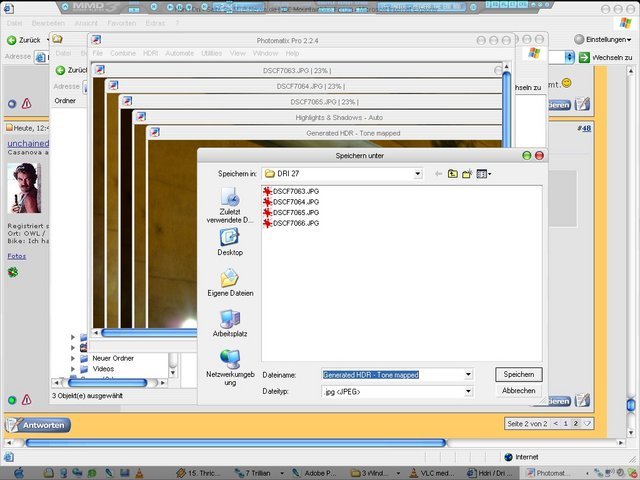
Task: Click Photomatix Pro title bar icon
Action: [x=96, y=40]
